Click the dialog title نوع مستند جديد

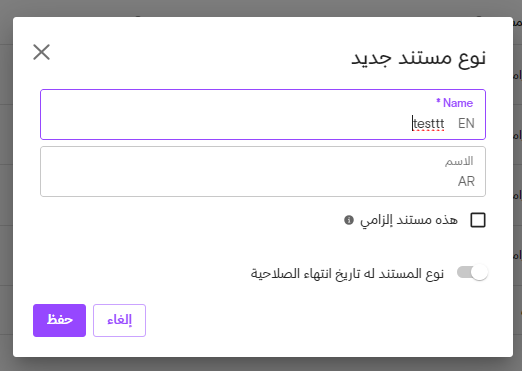419,58
